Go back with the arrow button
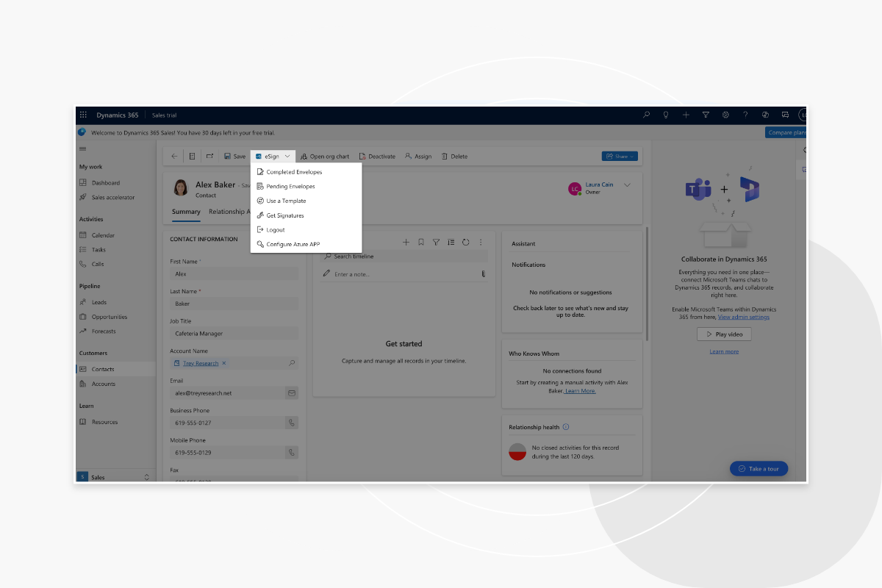This screenshot has width=882, height=588. (x=174, y=156)
